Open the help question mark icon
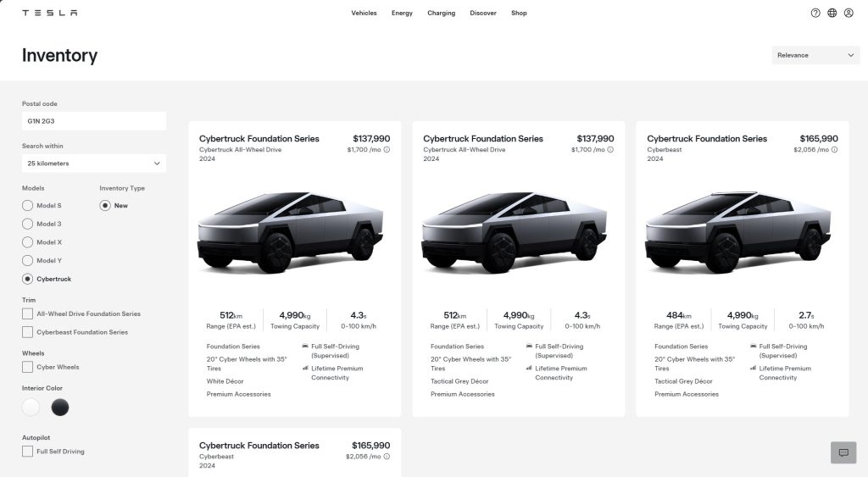 point(815,13)
